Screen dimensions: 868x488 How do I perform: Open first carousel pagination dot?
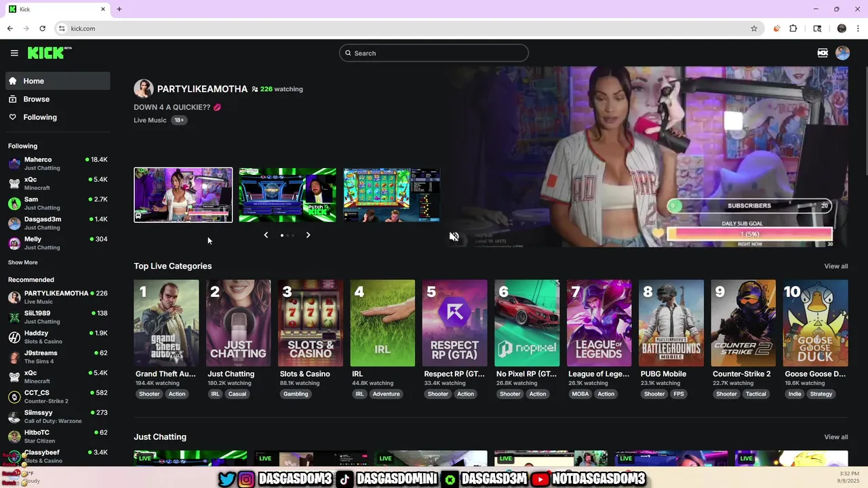(282, 235)
